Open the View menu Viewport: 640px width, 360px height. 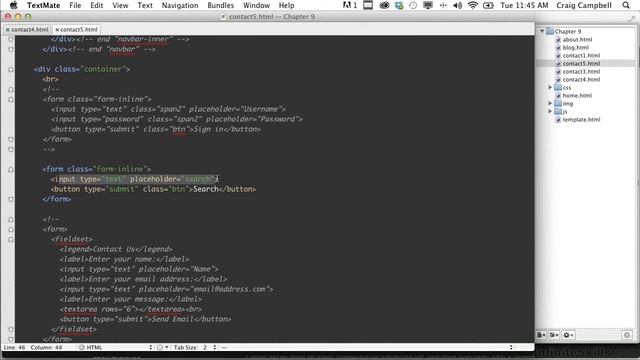[120, 5]
